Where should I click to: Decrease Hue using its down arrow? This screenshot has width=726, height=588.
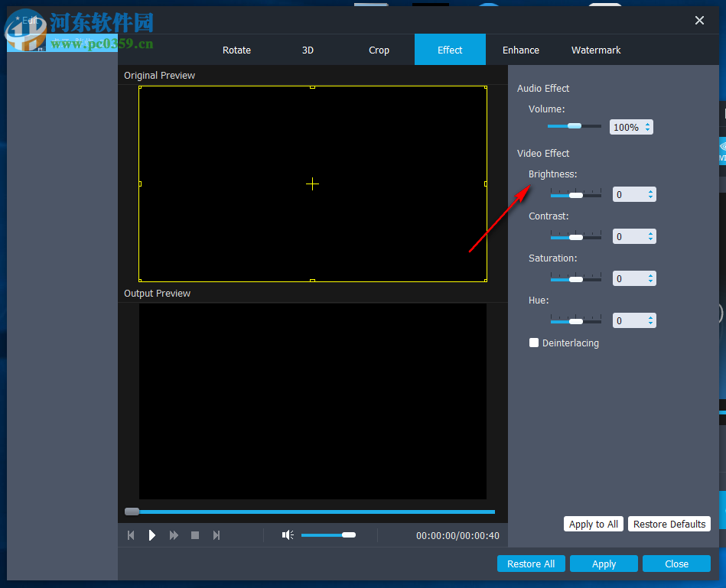pyautogui.click(x=650, y=323)
